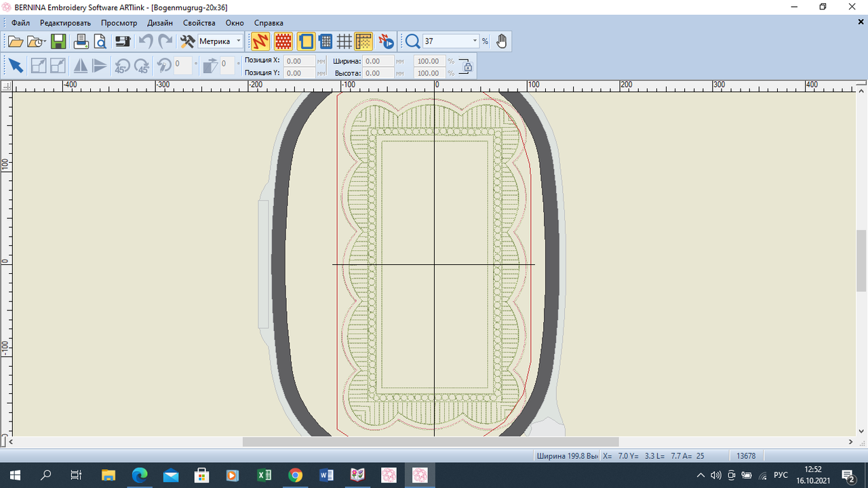Viewport: 868px width, 488px height.
Task: Mirror the design horizontally
Action: [80, 66]
